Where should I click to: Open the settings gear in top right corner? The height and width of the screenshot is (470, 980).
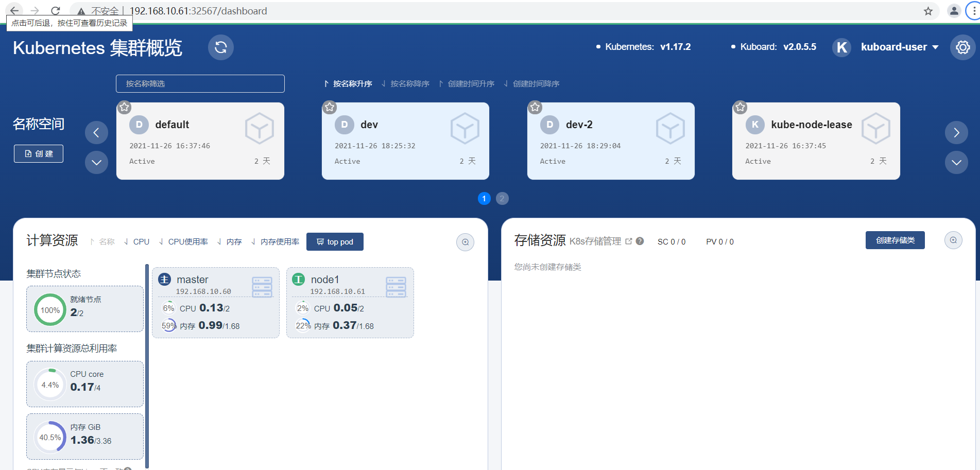(x=962, y=47)
